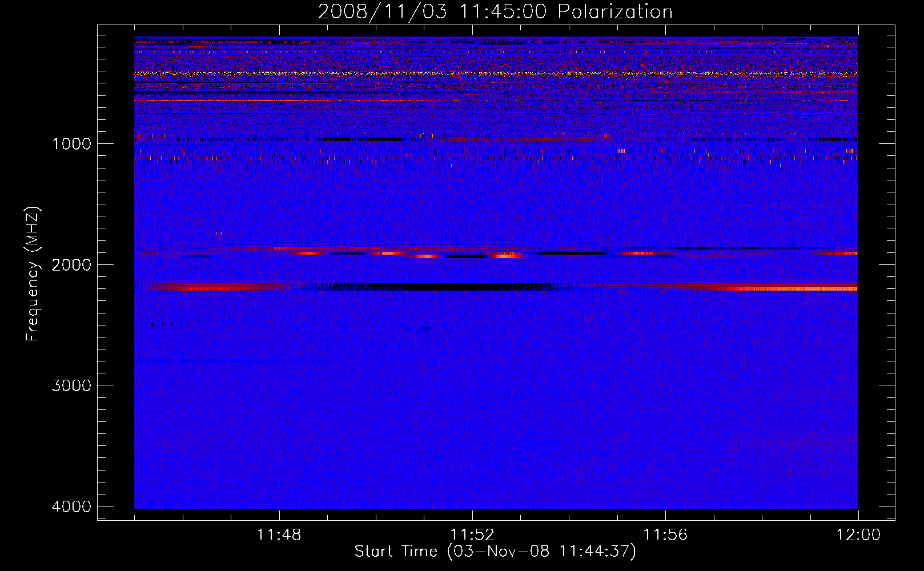
Task: Click the 'Frequency (MHZ)' axis label
Action: point(33,274)
